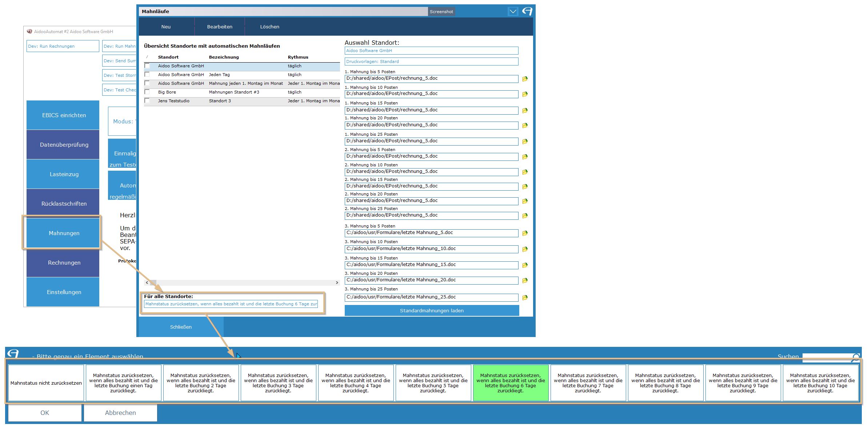Click Bearbeiten in the Mahnläufe toolbar

(x=220, y=27)
